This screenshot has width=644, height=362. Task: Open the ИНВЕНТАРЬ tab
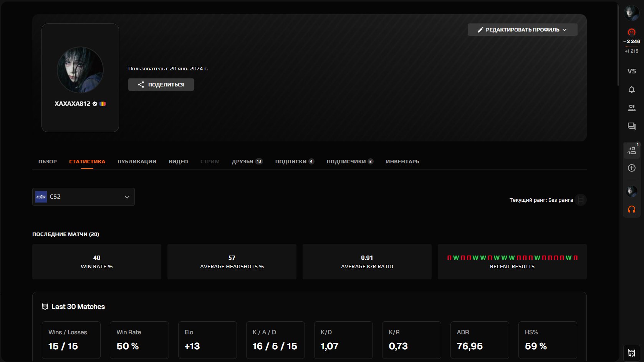(402, 161)
